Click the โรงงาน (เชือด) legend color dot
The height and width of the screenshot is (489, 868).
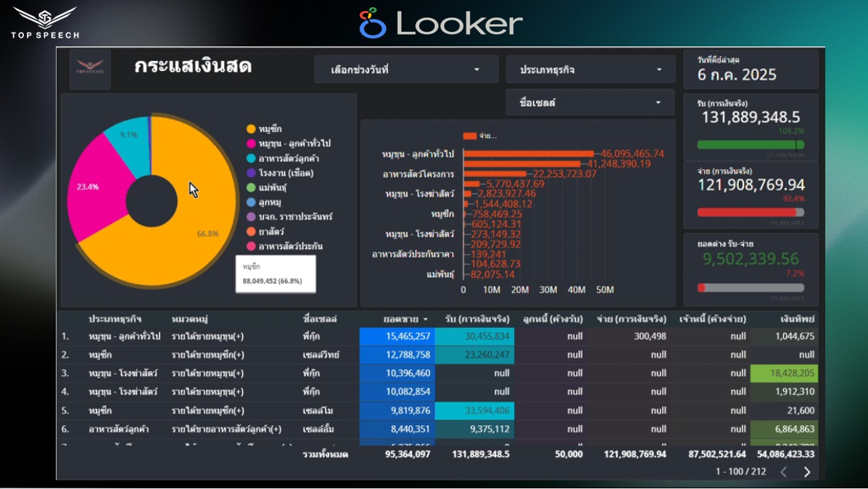251,173
